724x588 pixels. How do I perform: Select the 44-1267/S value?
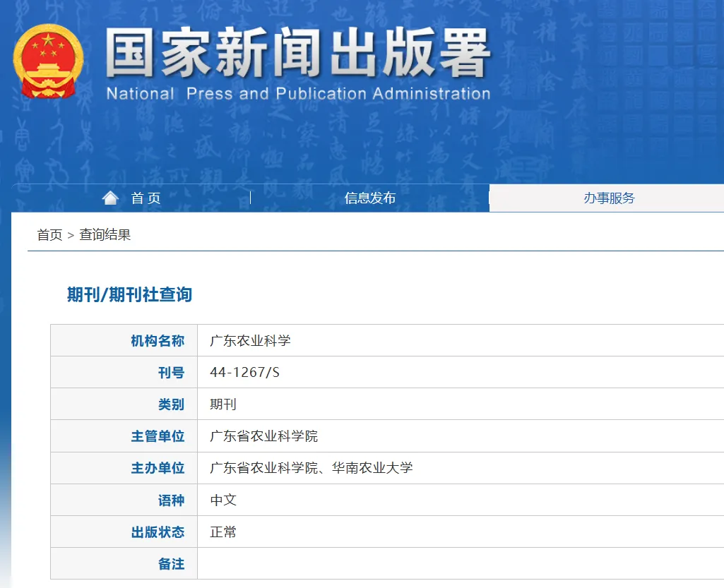click(x=244, y=373)
